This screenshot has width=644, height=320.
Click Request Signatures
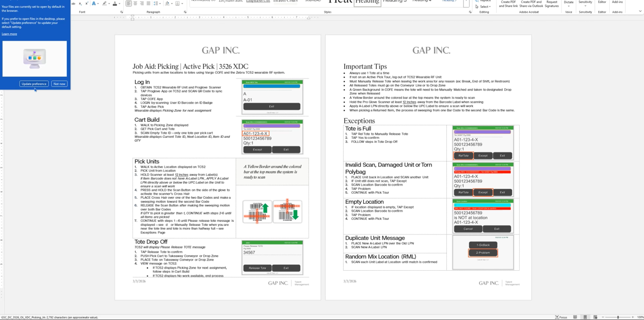[552, 4]
